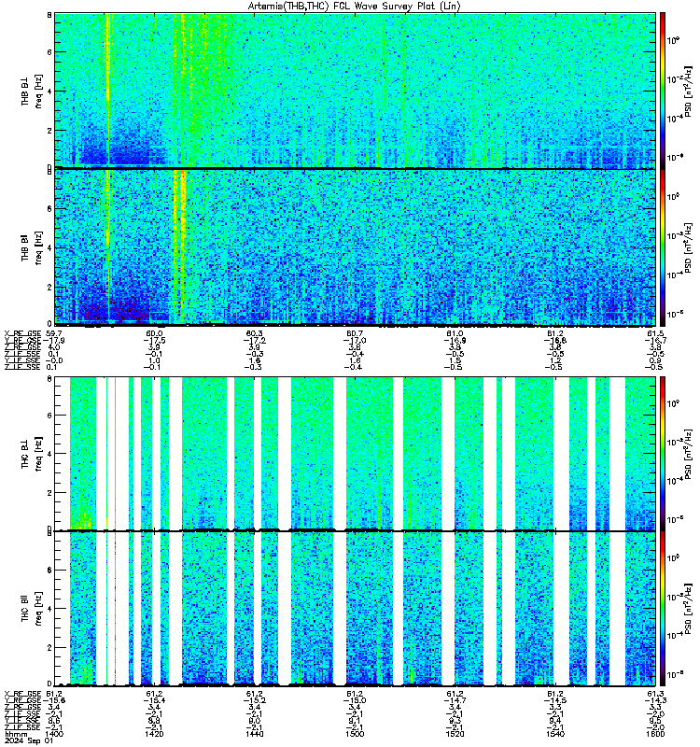Click the 'THC B∥ freq [Hz]' axis label
Image resolution: width=700 pixels, height=747 pixels.
click(x=31, y=609)
